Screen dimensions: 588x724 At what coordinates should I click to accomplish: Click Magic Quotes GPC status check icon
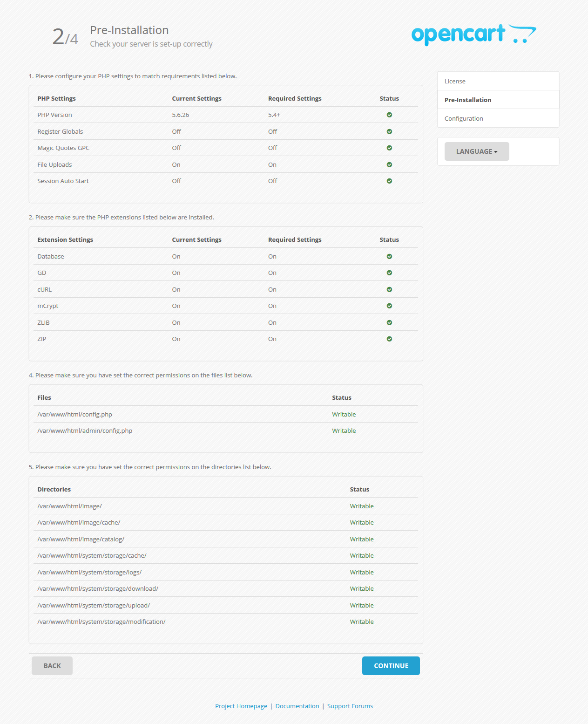[x=389, y=148]
